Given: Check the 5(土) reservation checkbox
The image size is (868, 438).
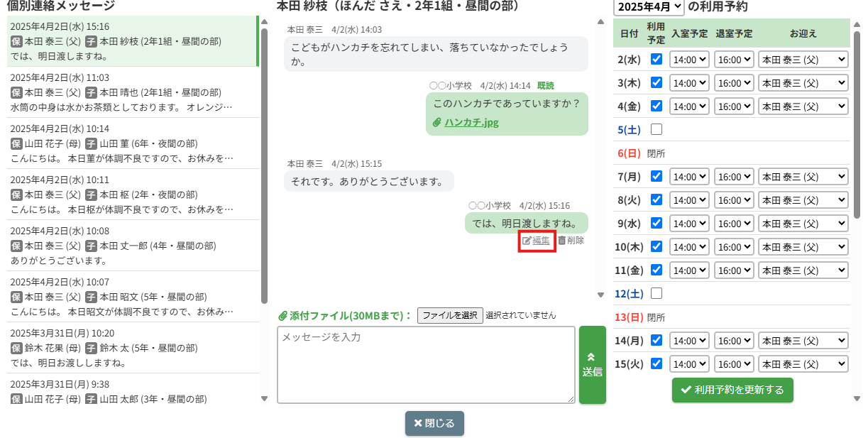Looking at the screenshot, I should click(x=657, y=130).
